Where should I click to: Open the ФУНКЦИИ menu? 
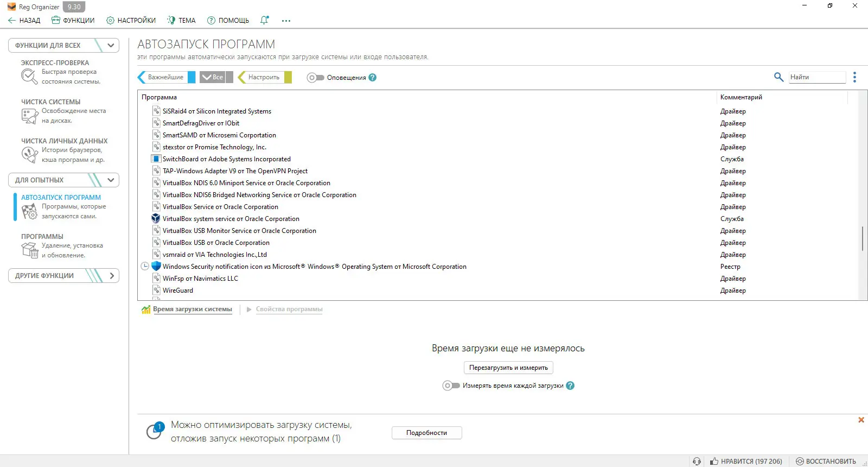pyautogui.click(x=73, y=21)
